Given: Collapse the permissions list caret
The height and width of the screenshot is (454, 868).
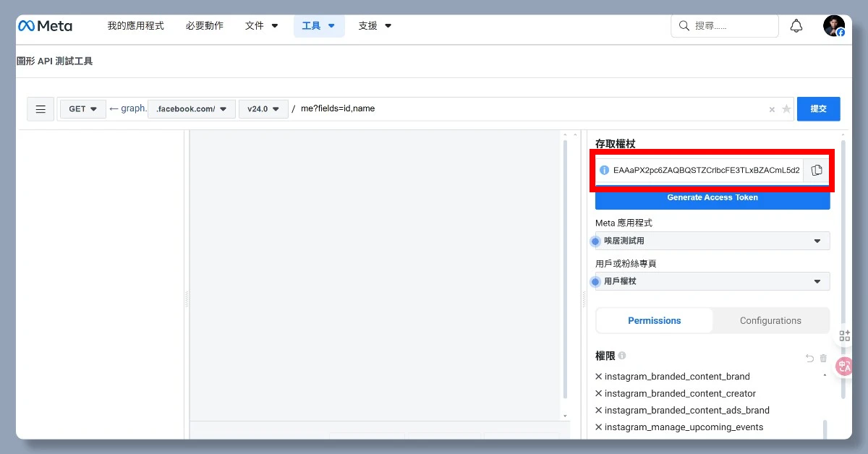Looking at the screenshot, I should (825, 377).
